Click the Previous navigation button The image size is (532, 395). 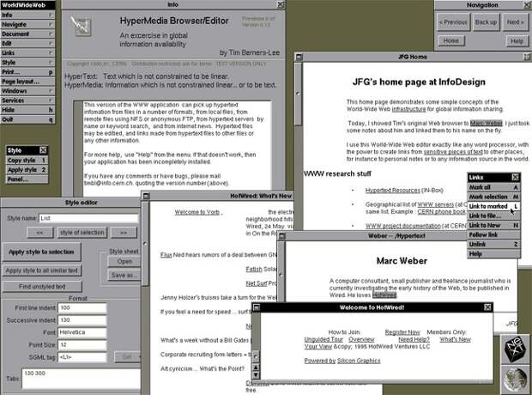click(x=453, y=22)
